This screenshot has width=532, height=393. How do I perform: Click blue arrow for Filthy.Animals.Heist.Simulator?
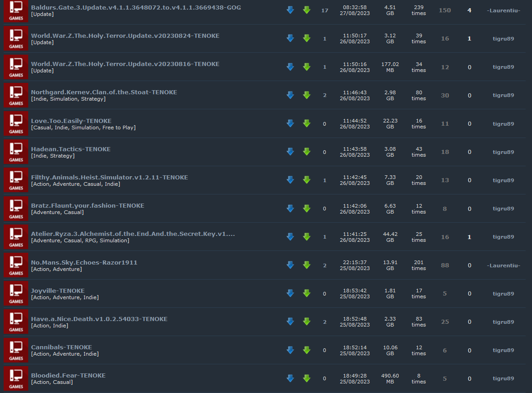coord(290,180)
